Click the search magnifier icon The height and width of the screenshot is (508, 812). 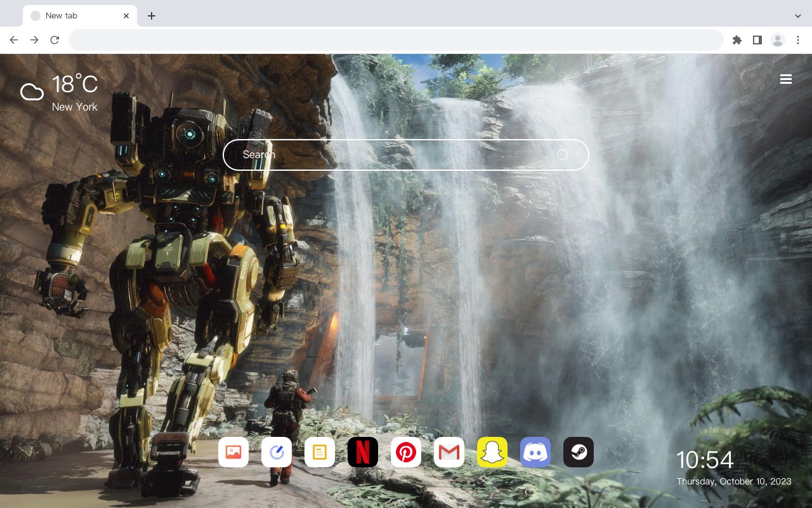[563, 155]
